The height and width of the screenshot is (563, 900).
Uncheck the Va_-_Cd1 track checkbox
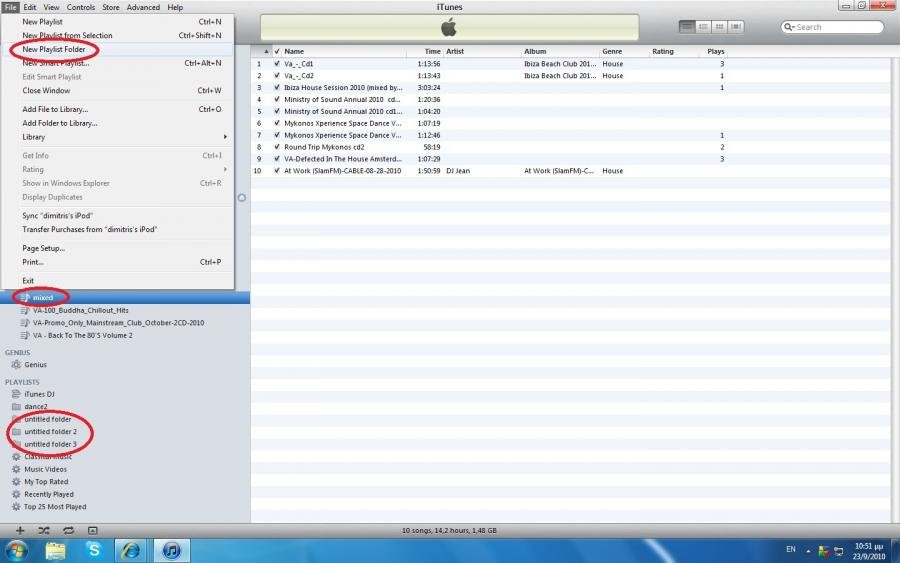coord(277,64)
